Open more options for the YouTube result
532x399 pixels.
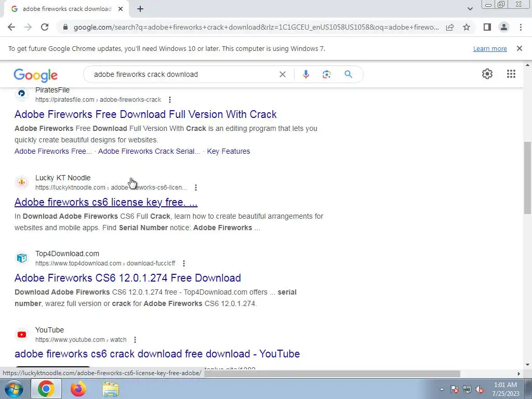pyautogui.click(x=135, y=340)
